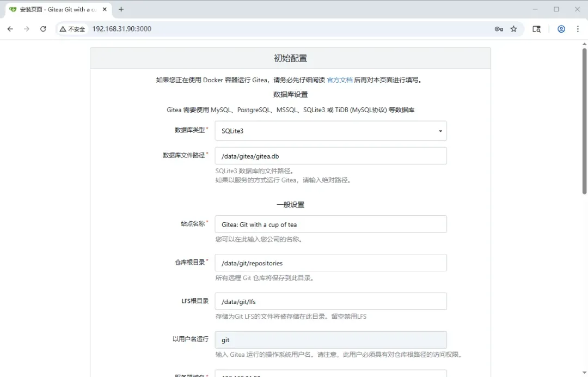
Task: Open the saved passwords key icon
Action: point(499,29)
